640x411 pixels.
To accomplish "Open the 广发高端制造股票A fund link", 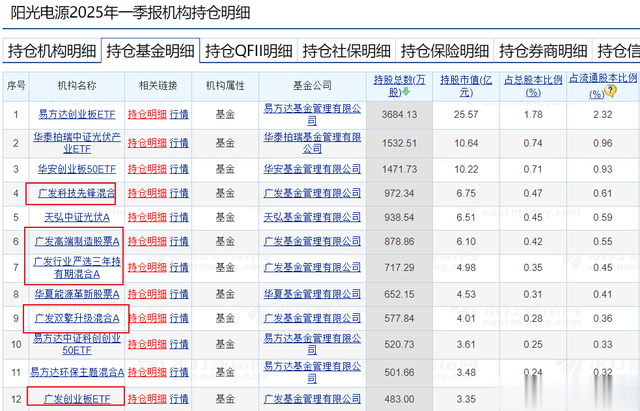I will point(77,241).
